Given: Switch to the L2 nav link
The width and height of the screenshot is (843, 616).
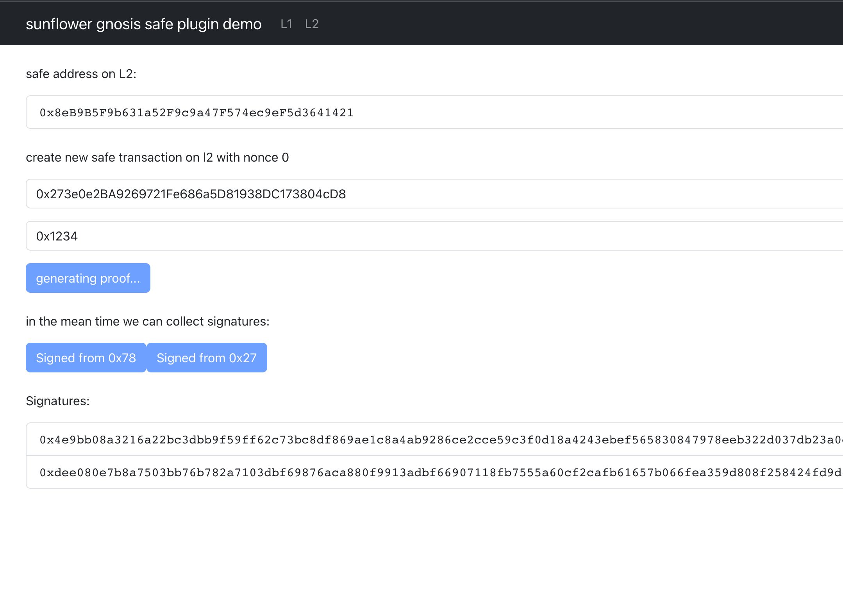Looking at the screenshot, I should pyautogui.click(x=312, y=24).
